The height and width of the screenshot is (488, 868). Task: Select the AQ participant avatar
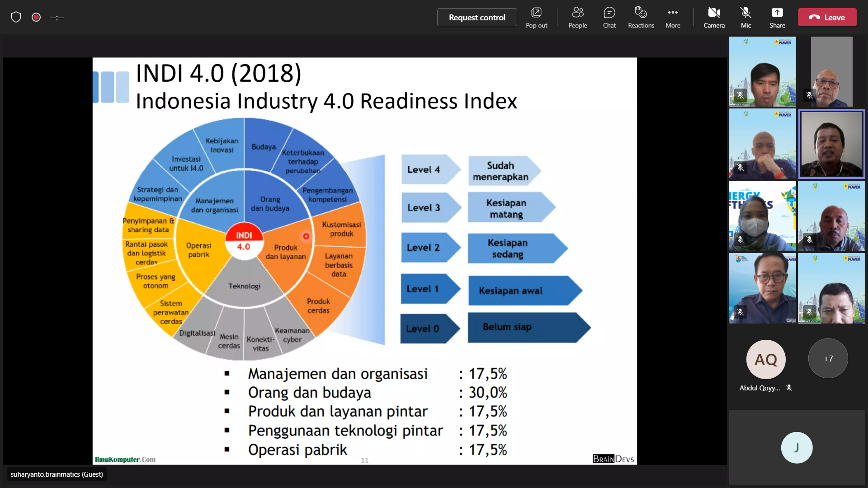765,359
